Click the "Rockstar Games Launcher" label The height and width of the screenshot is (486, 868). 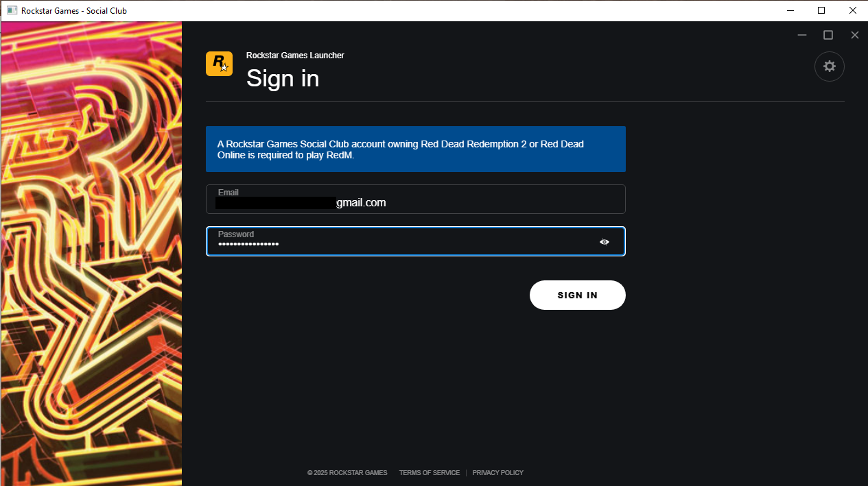click(x=295, y=56)
